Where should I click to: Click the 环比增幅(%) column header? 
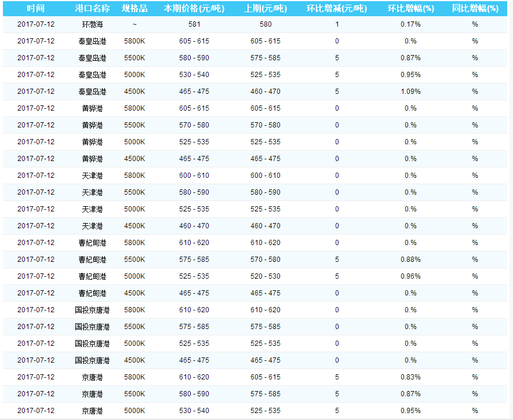[x=410, y=9]
